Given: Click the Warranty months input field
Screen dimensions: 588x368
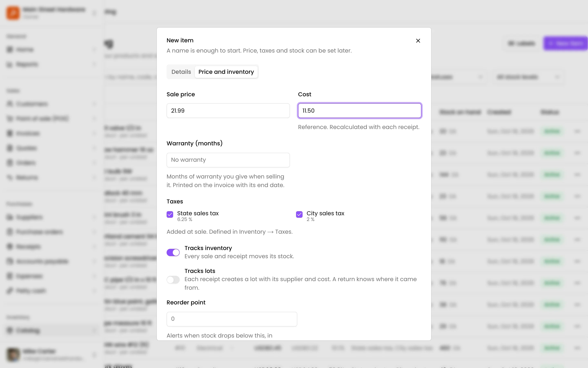Looking at the screenshot, I should point(228,160).
